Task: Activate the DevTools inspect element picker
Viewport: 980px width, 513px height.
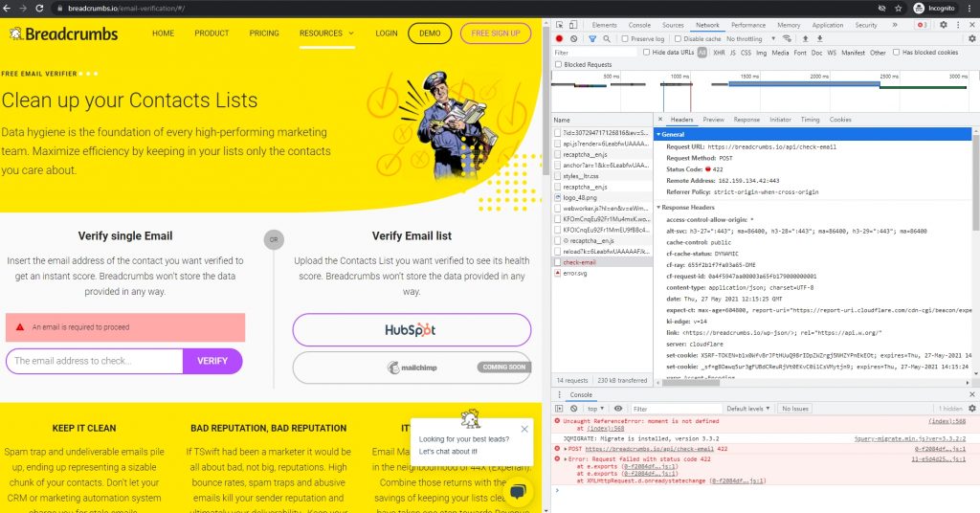Action: [x=559, y=25]
